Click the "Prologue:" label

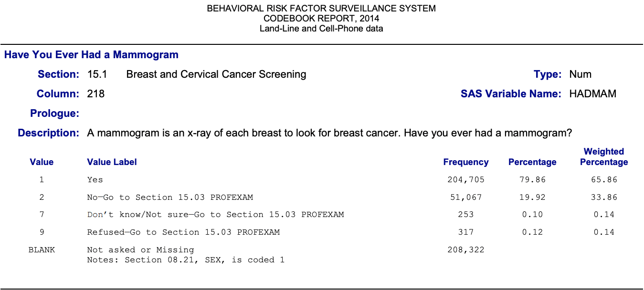(54, 114)
